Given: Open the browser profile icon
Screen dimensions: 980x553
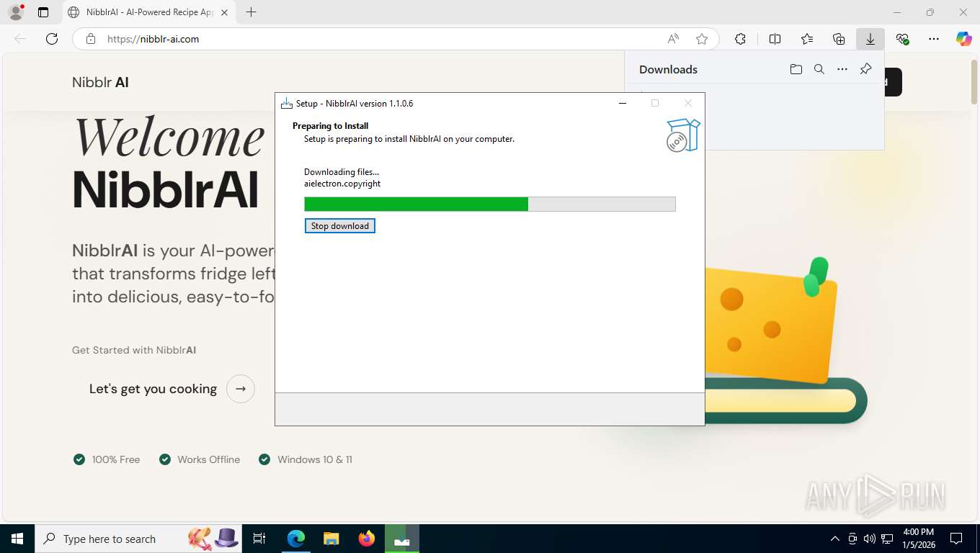Looking at the screenshot, I should click(x=15, y=12).
